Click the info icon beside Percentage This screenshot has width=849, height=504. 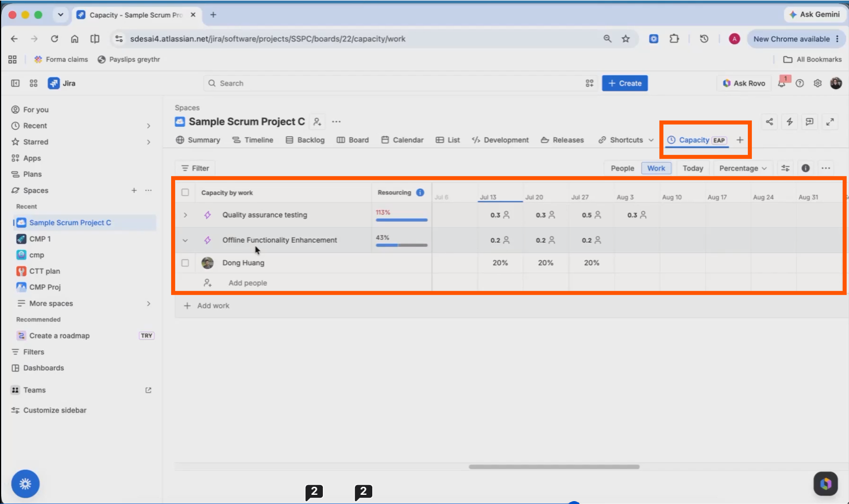(x=805, y=168)
